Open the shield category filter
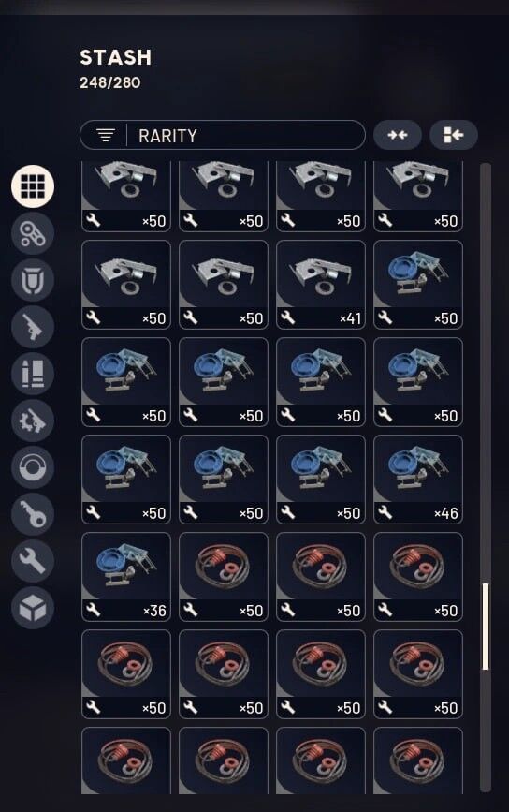Viewport: 509px width, 812px height. (33, 280)
